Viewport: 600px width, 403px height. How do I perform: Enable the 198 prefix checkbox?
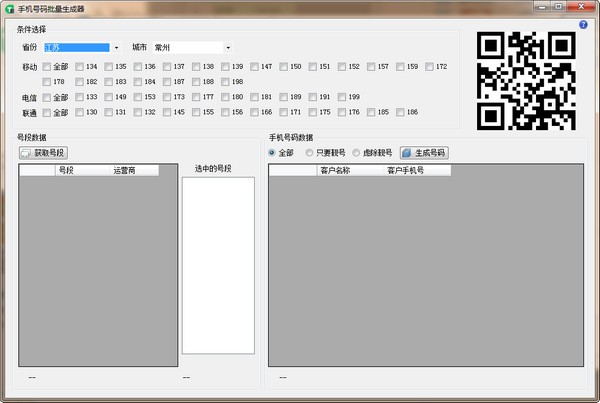pyautogui.click(x=225, y=82)
